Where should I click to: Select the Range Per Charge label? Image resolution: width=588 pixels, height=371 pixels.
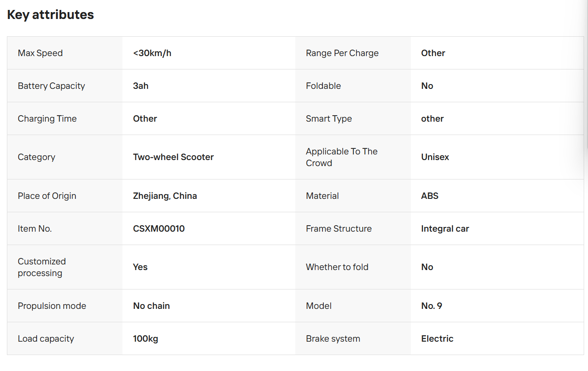[342, 53]
